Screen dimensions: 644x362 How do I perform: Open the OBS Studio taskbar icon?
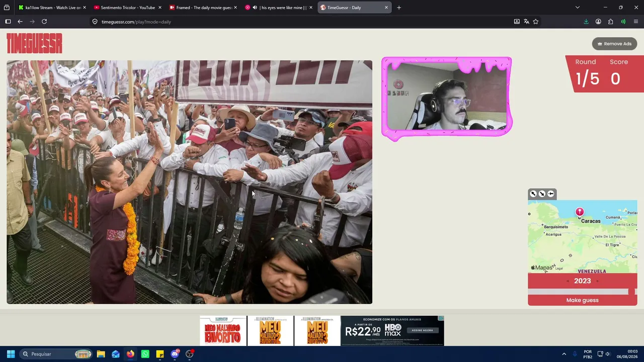tap(190, 354)
